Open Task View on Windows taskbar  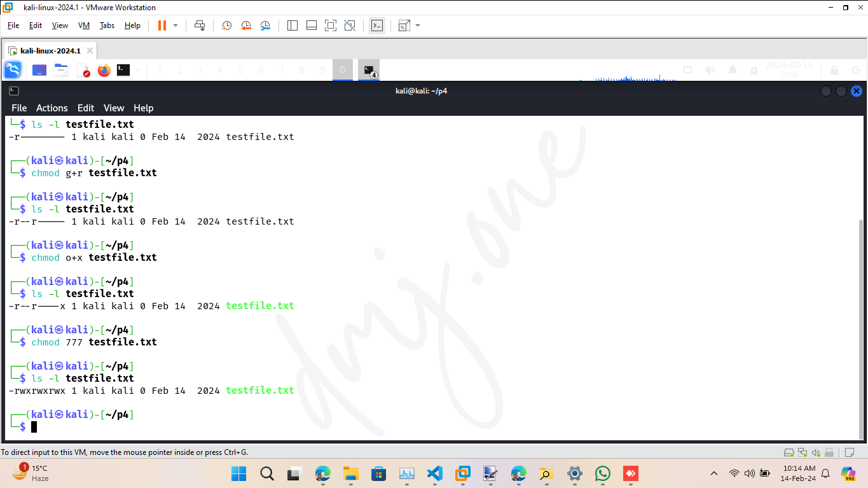[x=294, y=473]
